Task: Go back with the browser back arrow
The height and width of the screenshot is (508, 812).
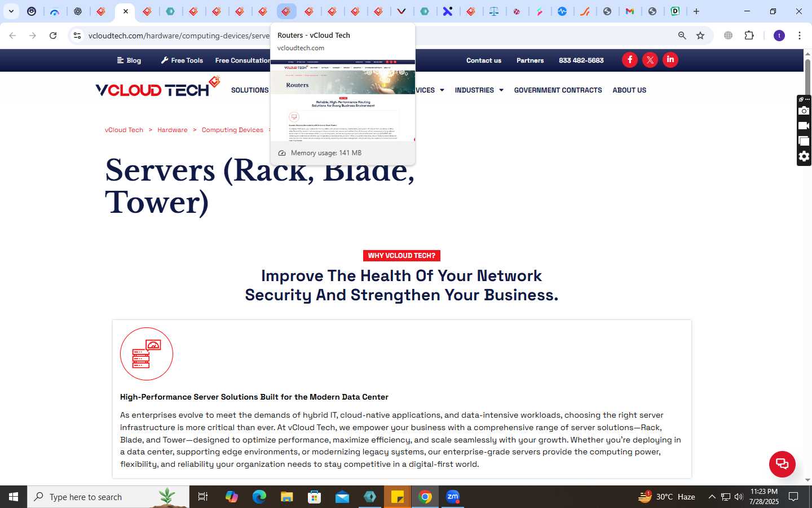Action: 12,36
